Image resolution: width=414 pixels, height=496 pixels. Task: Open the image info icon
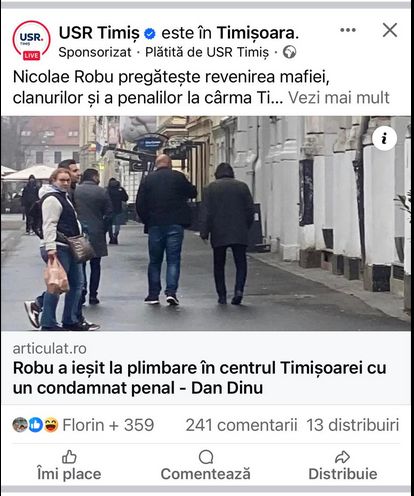tap(384, 138)
